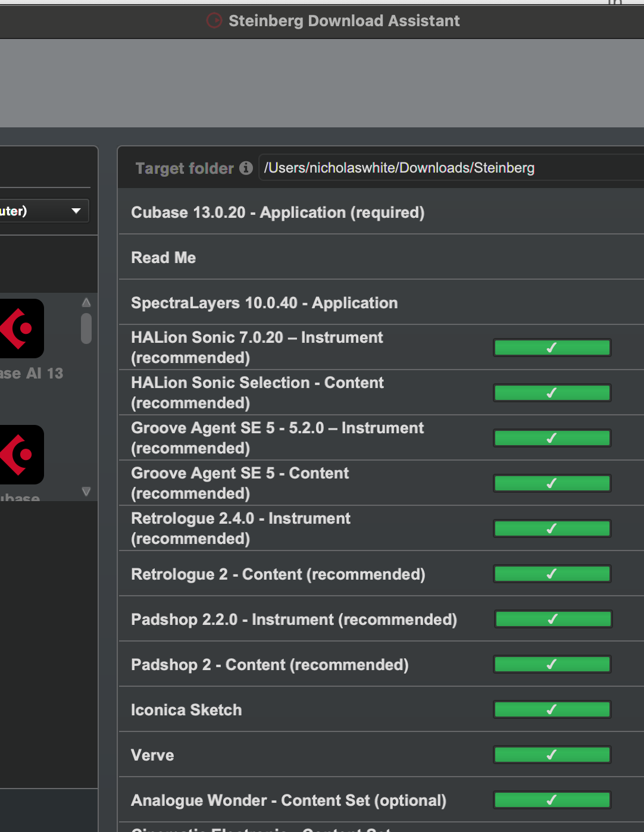Click the second Cubase product icon

coord(21,455)
